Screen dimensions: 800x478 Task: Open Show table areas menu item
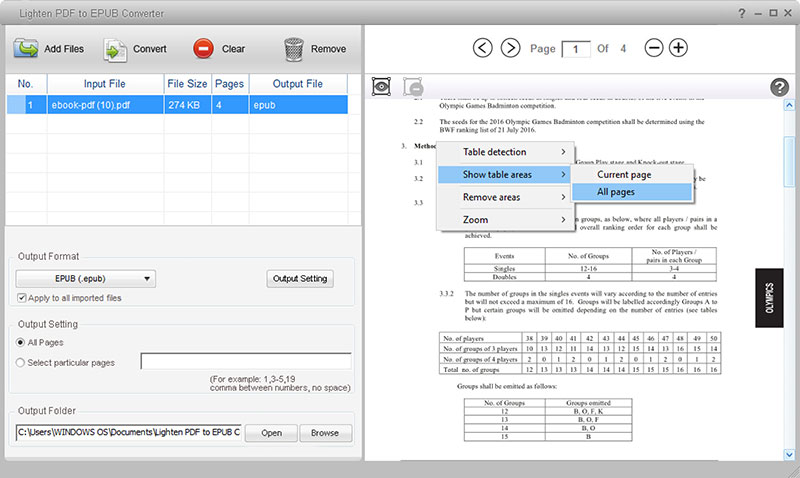coord(504,174)
